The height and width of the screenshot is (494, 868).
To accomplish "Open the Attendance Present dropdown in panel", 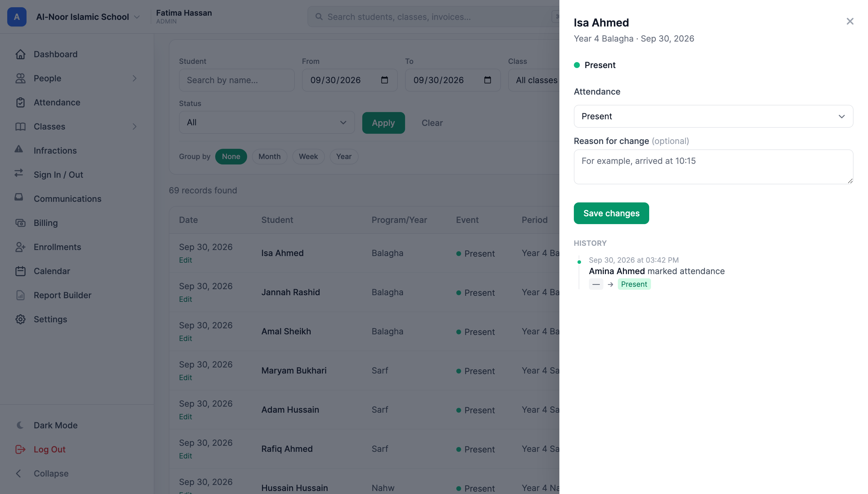I will pyautogui.click(x=713, y=116).
